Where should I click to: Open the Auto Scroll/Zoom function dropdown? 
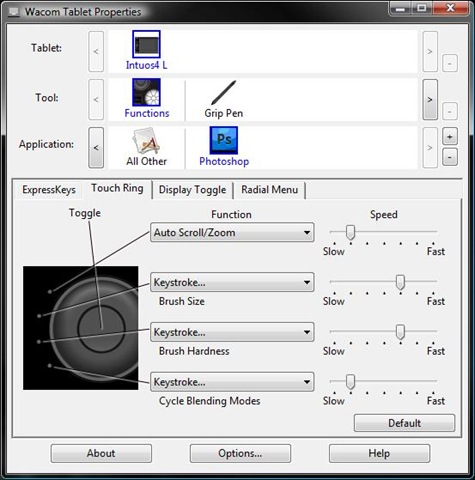click(232, 232)
